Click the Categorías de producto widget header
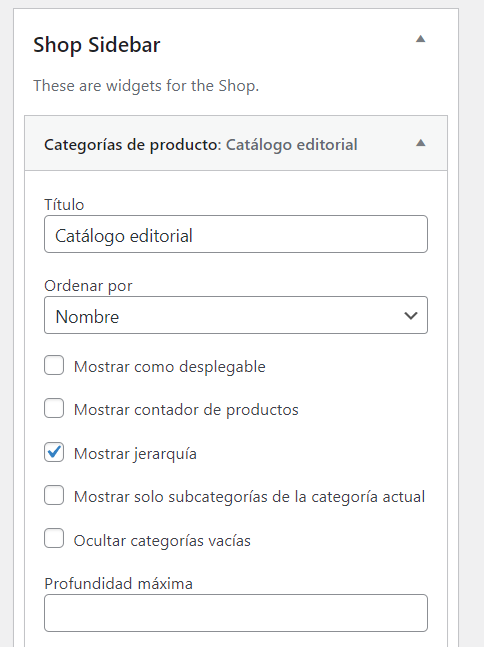Image resolution: width=484 pixels, height=647 pixels. pyautogui.click(x=236, y=144)
